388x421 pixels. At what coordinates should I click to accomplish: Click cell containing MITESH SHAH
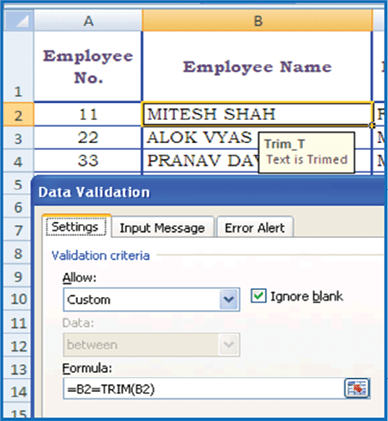tap(257, 114)
